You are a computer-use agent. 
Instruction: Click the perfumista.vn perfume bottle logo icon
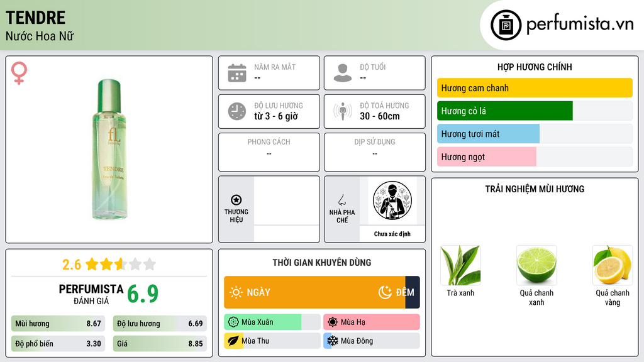pos(506,25)
